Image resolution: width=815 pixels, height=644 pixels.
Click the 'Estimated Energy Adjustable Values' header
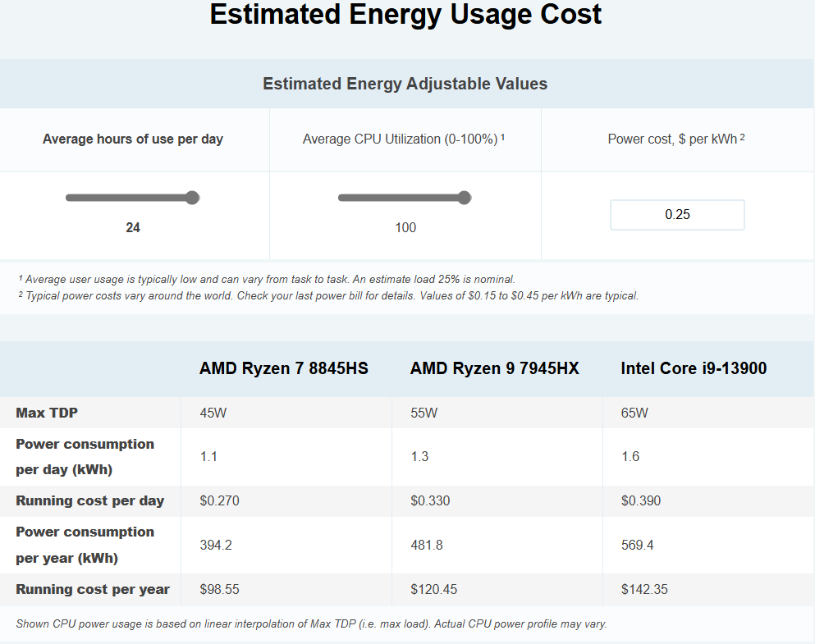[405, 84]
